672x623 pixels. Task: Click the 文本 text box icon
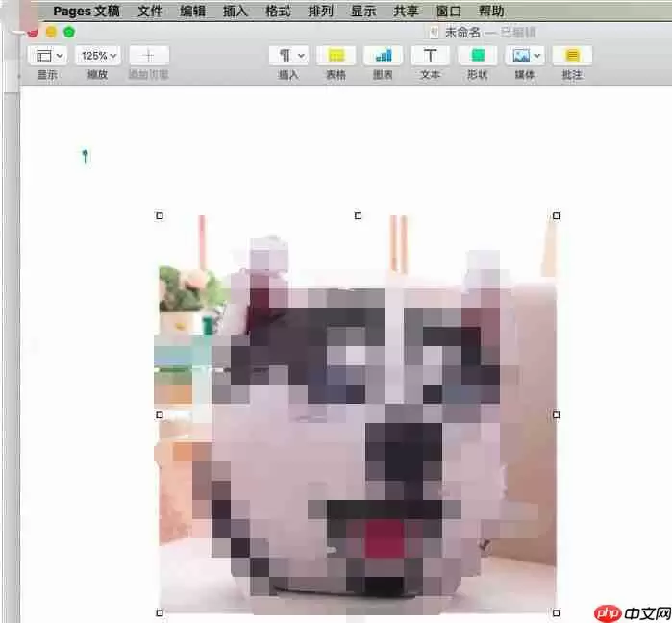431,55
